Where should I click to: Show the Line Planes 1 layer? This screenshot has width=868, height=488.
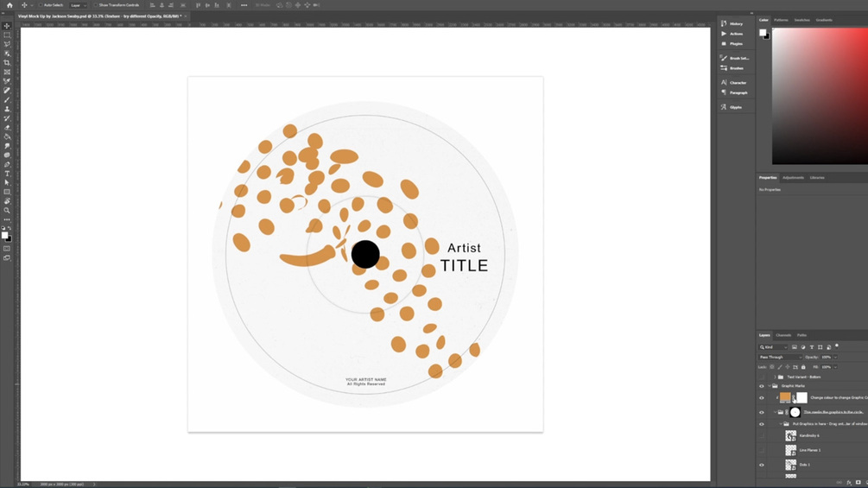pyautogui.click(x=762, y=450)
